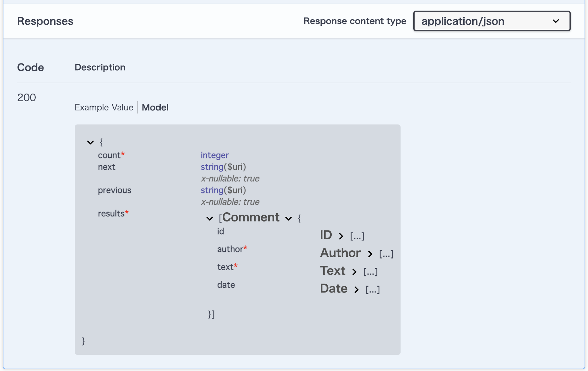Click the id property in Comment
Image resolution: width=588 pixels, height=371 pixels.
221,231
